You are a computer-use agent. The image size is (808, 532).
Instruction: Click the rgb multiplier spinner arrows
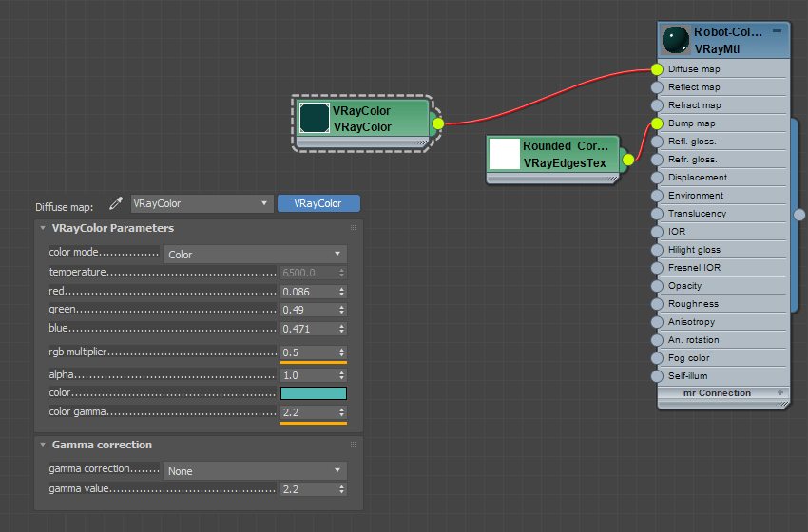coord(341,352)
